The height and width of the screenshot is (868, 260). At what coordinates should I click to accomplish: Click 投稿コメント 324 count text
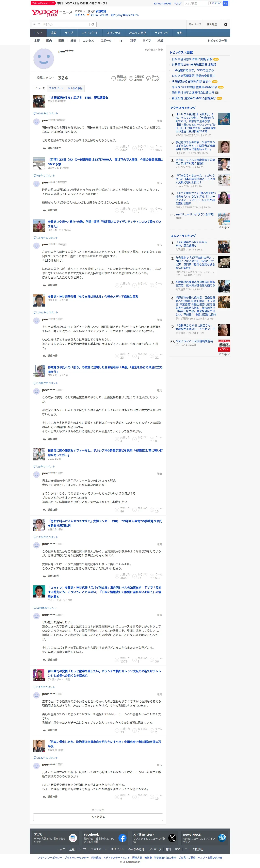(x=52, y=78)
